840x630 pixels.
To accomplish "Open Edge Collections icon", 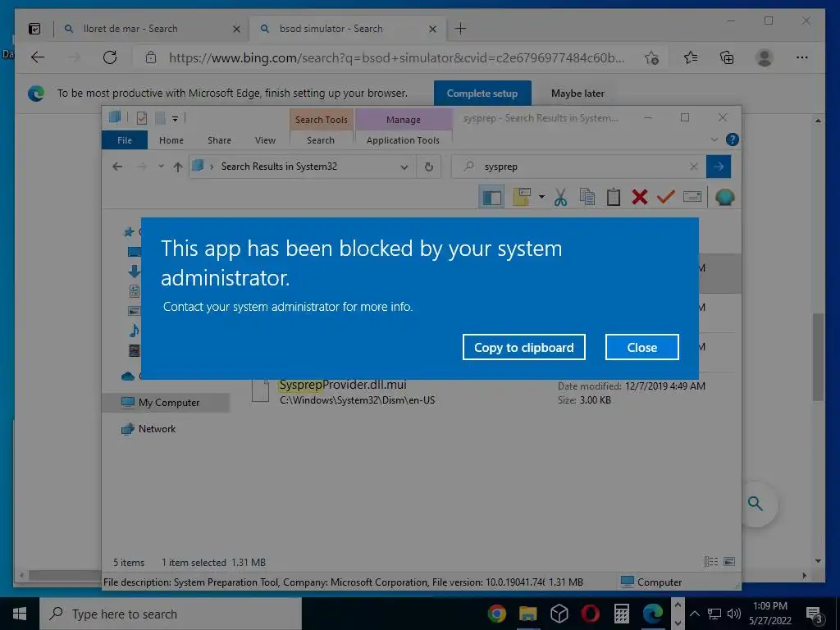I will coord(727,57).
